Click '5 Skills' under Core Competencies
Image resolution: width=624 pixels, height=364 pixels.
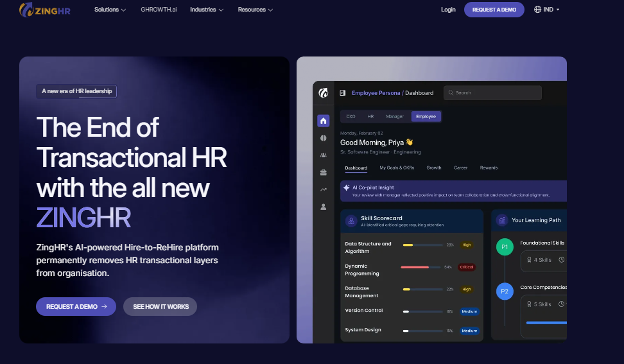click(x=542, y=304)
